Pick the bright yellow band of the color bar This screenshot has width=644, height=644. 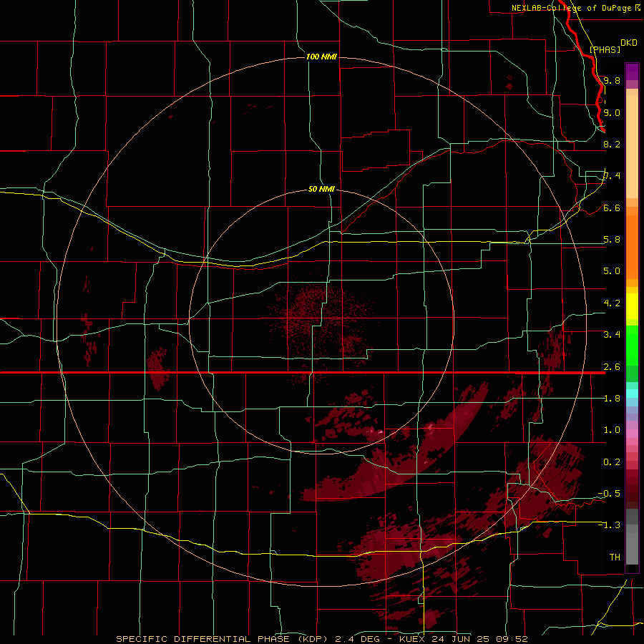point(632,306)
